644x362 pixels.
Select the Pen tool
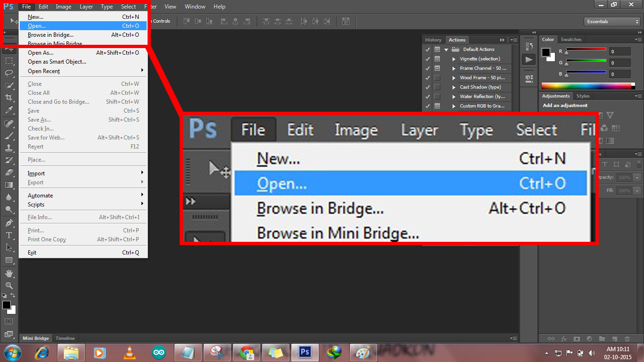click(9, 222)
